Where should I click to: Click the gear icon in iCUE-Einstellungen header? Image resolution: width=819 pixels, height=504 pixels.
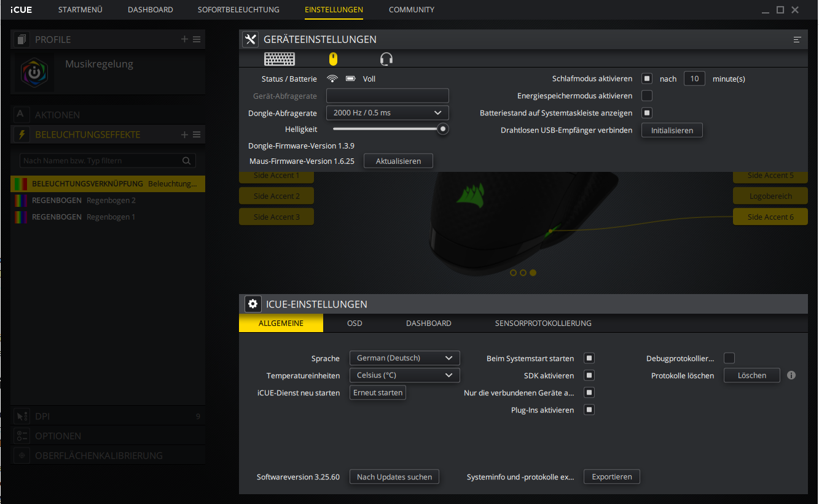(253, 304)
